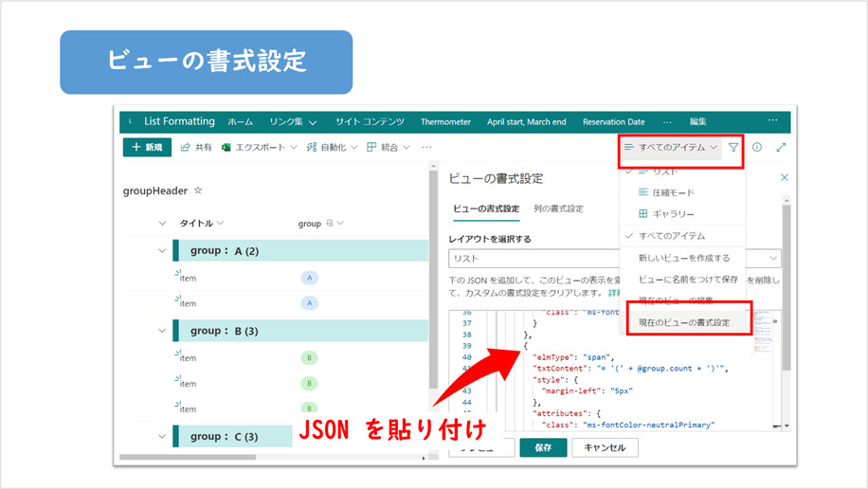Click the 共有 share icon

click(x=186, y=147)
